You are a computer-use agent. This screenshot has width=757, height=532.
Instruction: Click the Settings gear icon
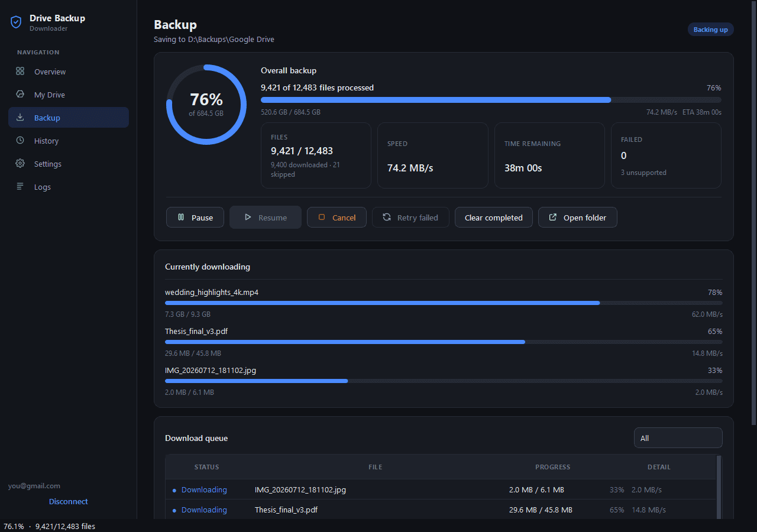tap(20, 164)
